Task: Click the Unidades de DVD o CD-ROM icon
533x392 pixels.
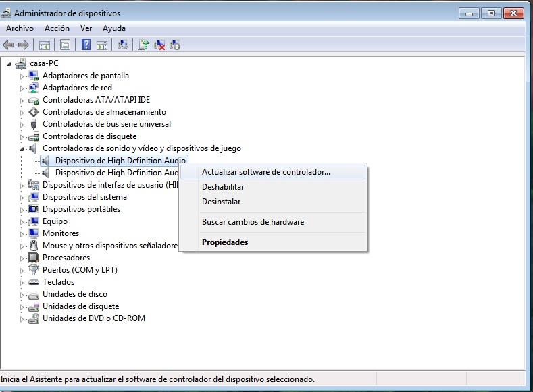Action: point(33,318)
